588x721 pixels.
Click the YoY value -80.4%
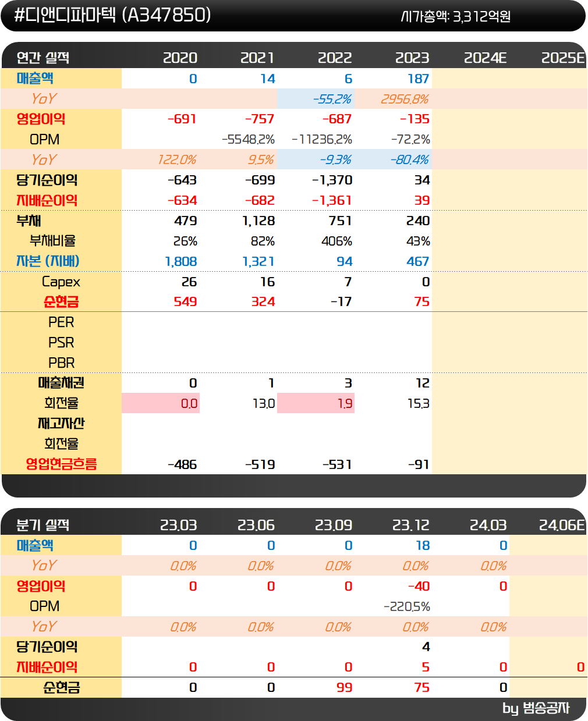(409, 159)
